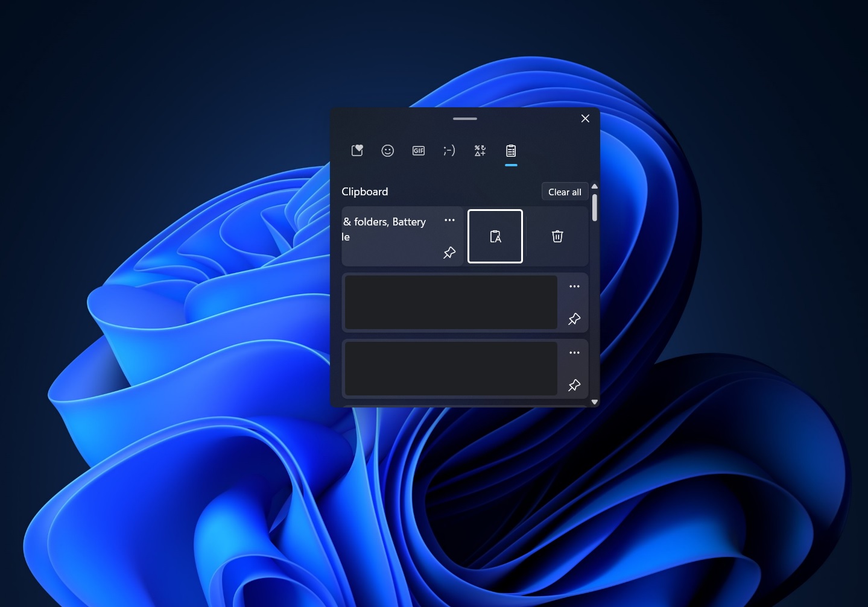Pin the '& folders, Battery' clipboard item

coord(449,253)
